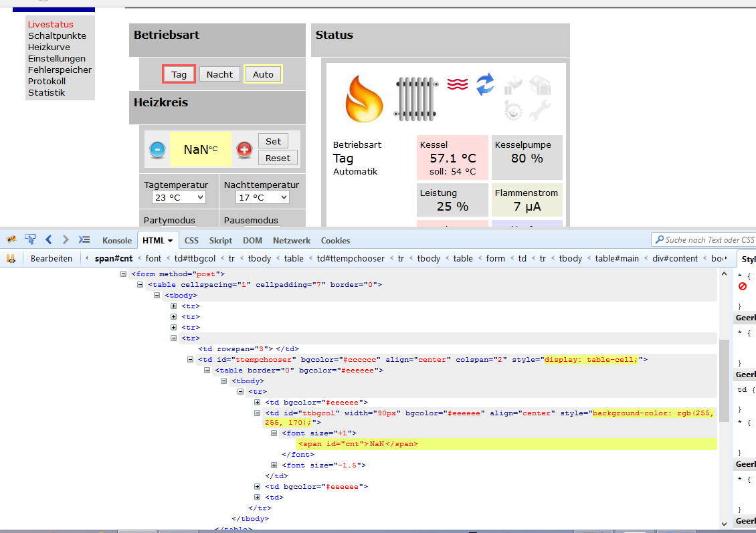Click the greyed party icon
The width and height of the screenshot is (756, 533).
point(513,86)
